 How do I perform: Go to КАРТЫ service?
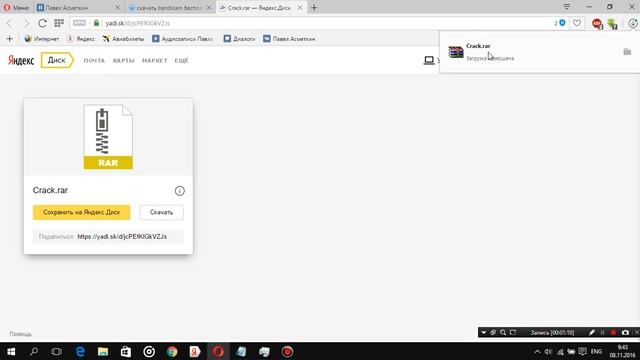click(123, 60)
